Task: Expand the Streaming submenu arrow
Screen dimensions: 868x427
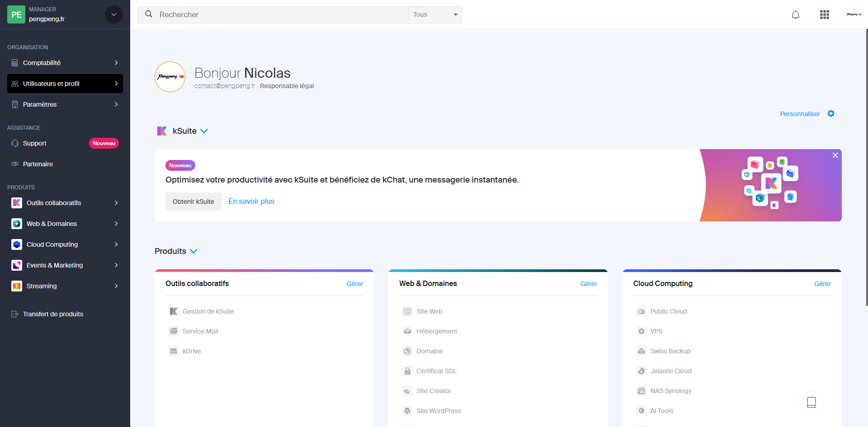Action: coord(116,286)
